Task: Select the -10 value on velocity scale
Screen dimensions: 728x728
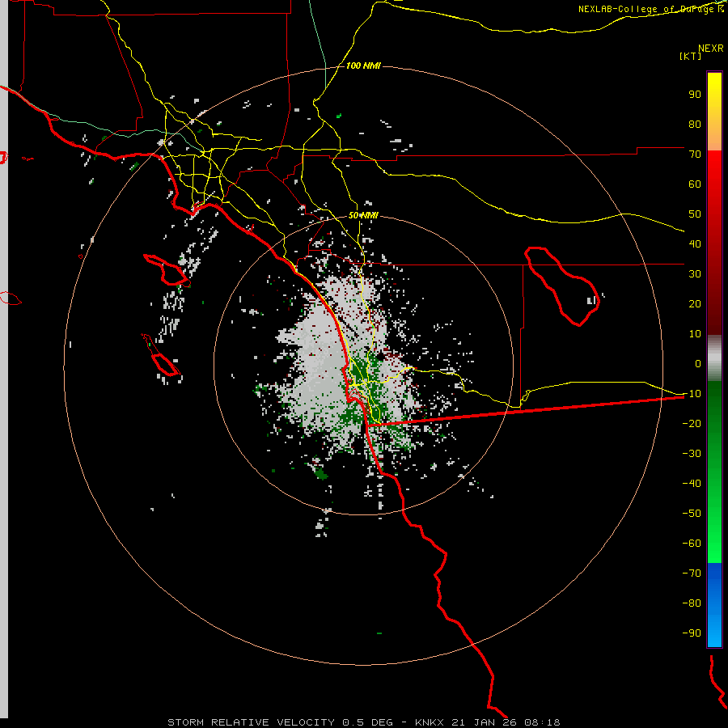Action: point(692,394)
